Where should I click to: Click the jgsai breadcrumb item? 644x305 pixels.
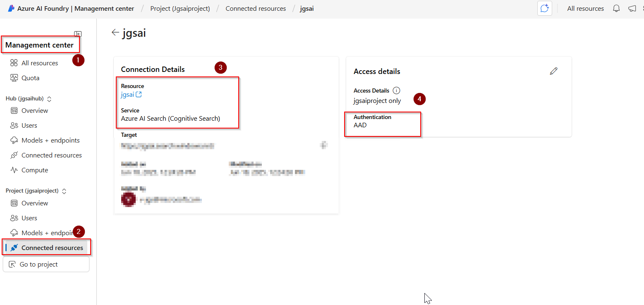tap(307, 8)
